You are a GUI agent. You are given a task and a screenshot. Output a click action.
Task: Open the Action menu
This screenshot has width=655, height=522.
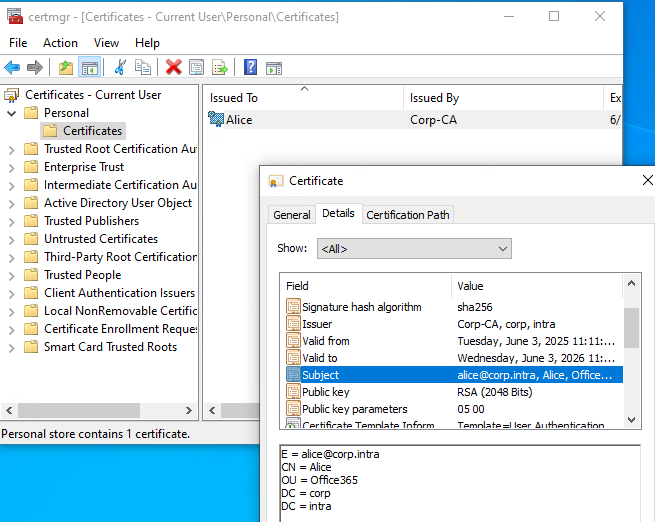click(x=60, y=43)
